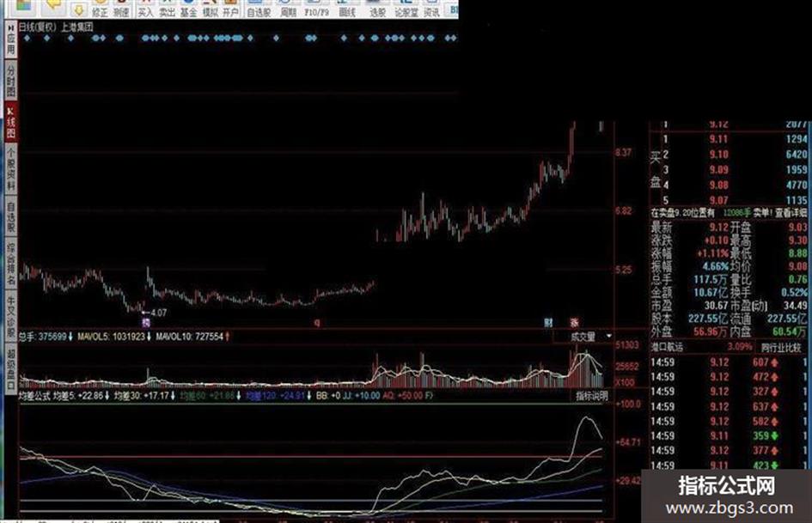This screenshot has height=523, width=812.
Task: Click the 指标说明 button
Action: pyautogui.click(x=592, y=396)
